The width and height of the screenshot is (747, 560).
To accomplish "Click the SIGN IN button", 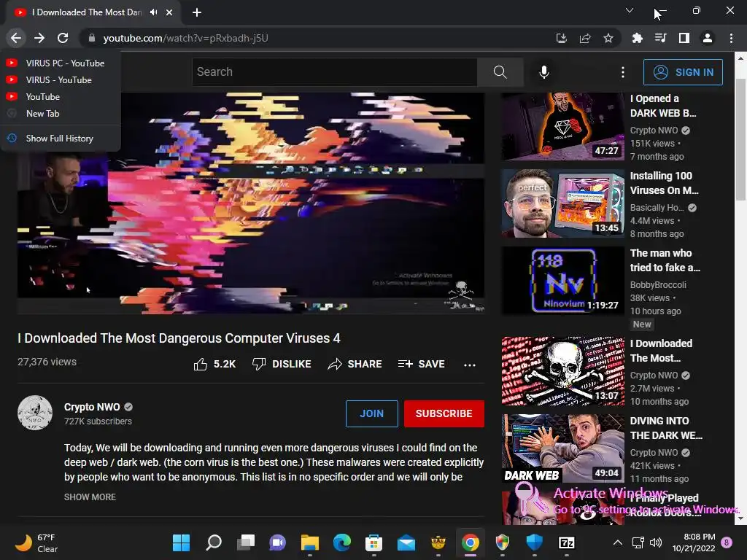I will coord(683,72).
